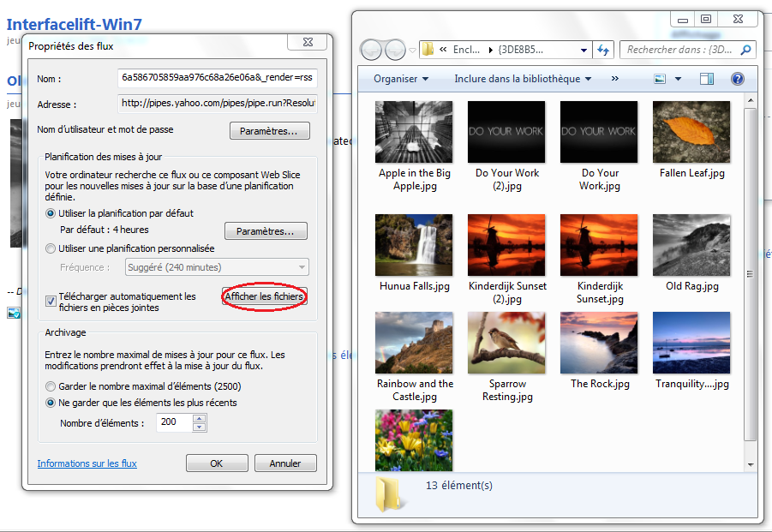The width and height of the screenshot is (772, 532).
Task: Click the Explorer vertical scrollbar thumb
Action: (751, 274)
